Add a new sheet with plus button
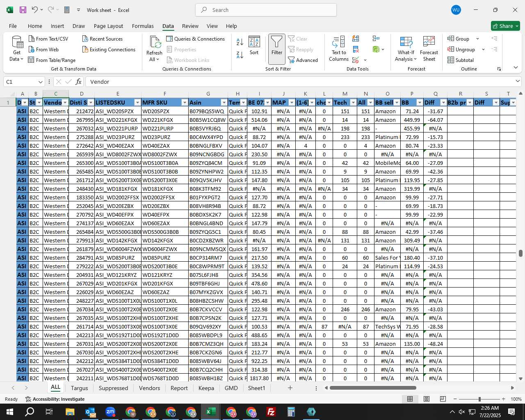Viewport: 525px width, 420px height. tap(290, 388)
